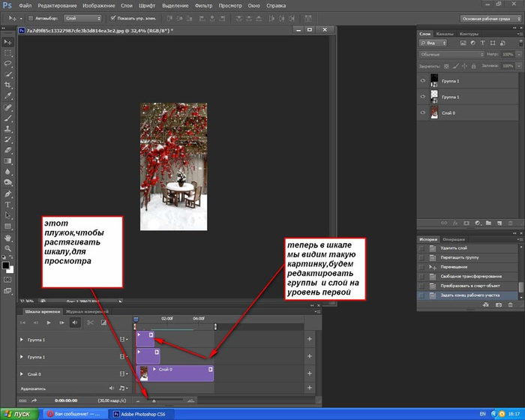Viewport: 525px width, 420px height.
Task: Click create new layer icon
Action: click(x=499, y=223)
